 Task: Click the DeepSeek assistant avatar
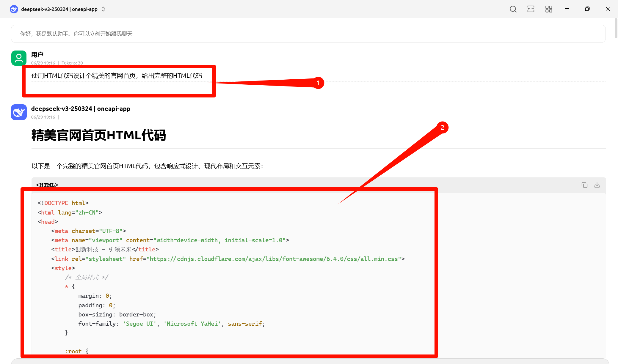[x=19, y=112]
